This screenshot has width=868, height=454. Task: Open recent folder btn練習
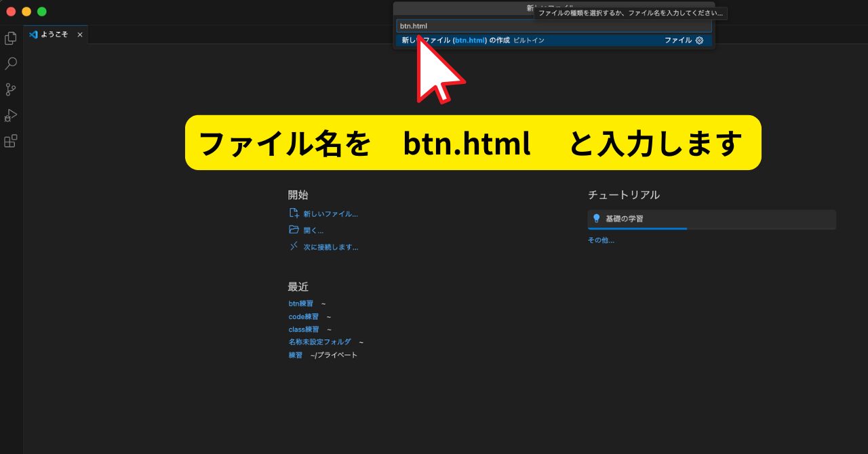(x=299, y=304)
